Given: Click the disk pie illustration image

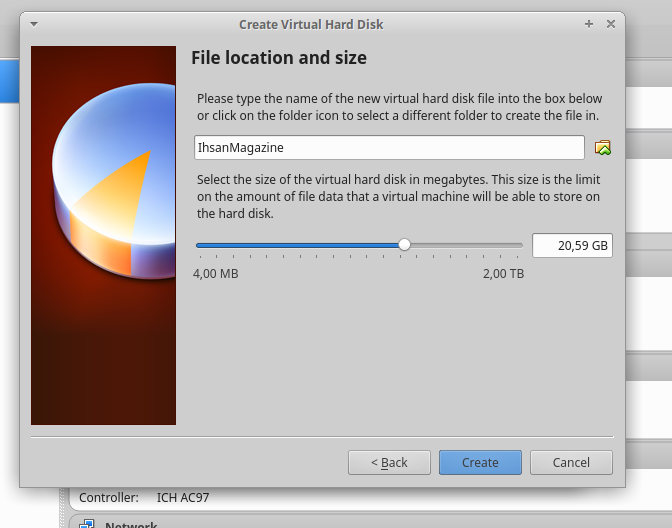Looking at the screenshot, I should click(103, 235).
